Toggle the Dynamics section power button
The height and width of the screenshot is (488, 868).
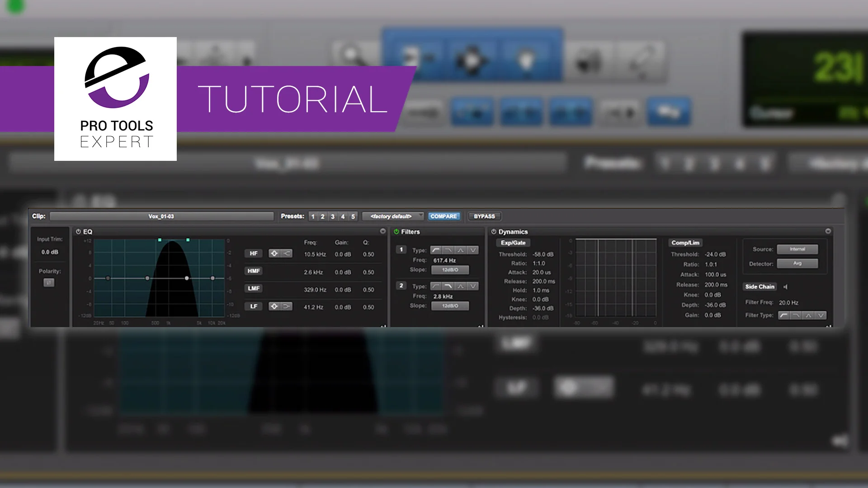pyautogui.click(x=494, y=232)
